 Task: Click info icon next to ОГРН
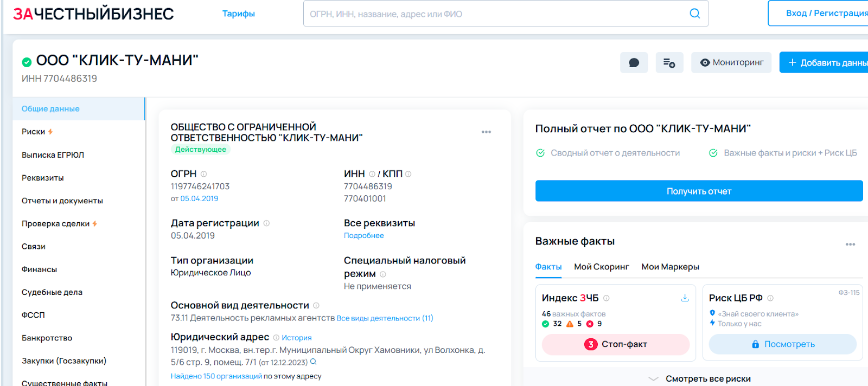[x=204, y=174]
